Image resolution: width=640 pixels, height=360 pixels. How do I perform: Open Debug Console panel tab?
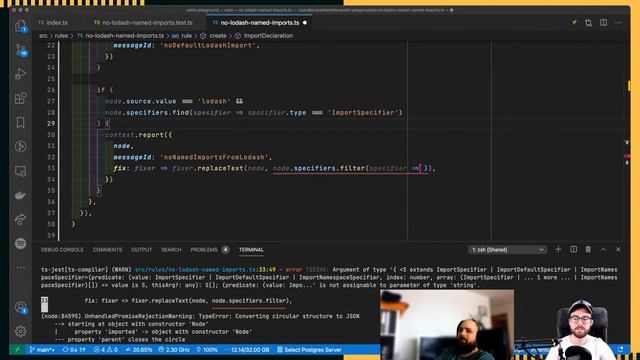[x=62, y=249]
